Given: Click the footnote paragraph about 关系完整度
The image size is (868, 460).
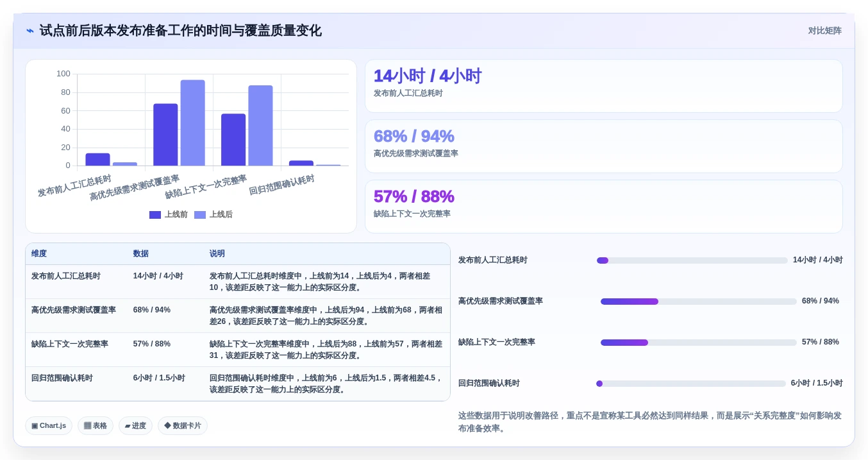Looking at the screenshot, I should (650, 422).
